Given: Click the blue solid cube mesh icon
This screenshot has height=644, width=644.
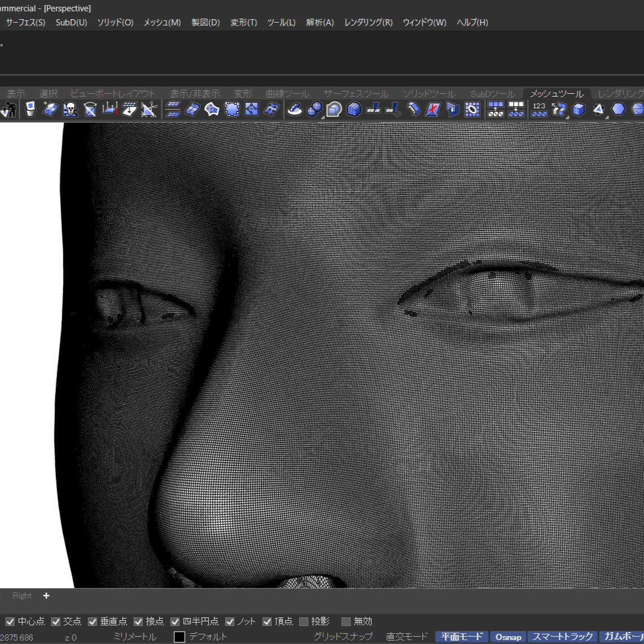Looking at the screenshot, I should [578, 110].
